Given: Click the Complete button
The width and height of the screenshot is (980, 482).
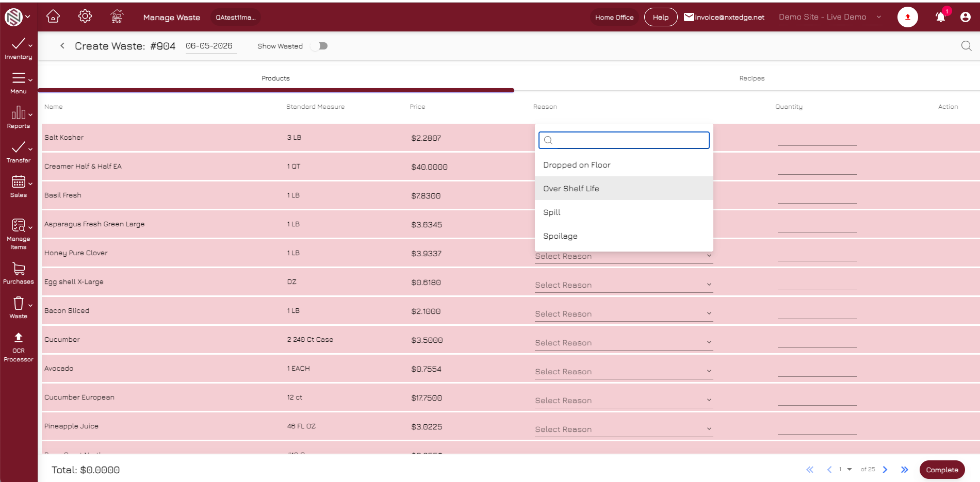Looking at the screenshot, I should click(x=942, y=470).
